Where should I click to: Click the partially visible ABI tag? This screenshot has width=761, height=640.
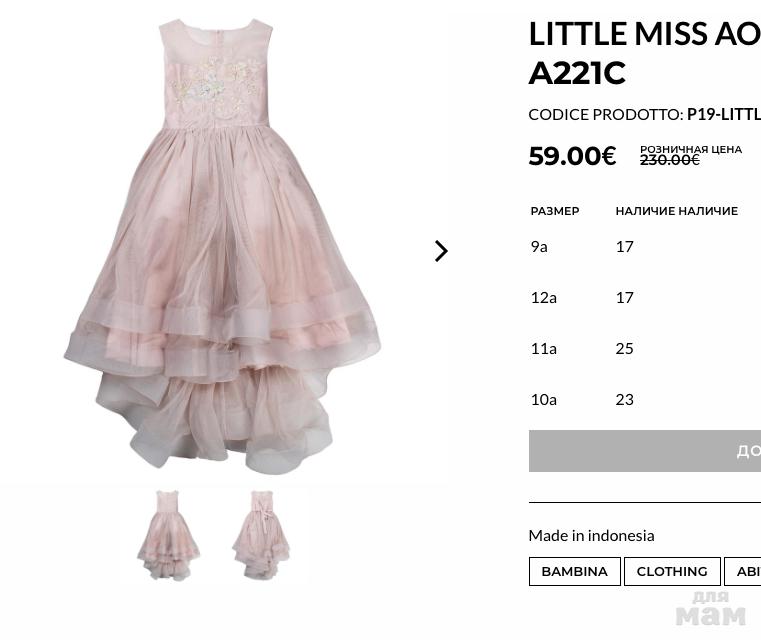746,571
